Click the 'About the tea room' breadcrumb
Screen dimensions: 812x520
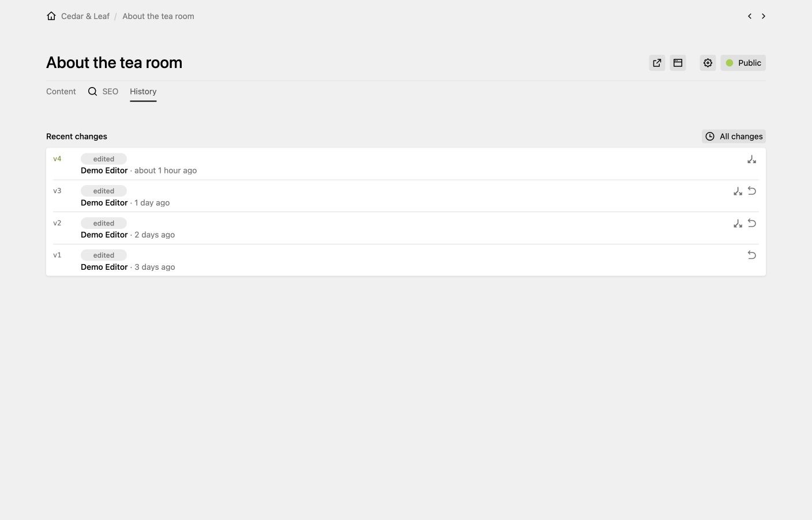pos(158,16)
